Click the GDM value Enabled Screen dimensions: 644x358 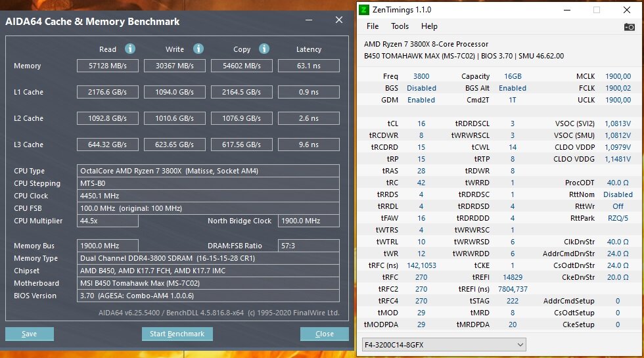tap(421, 100)
